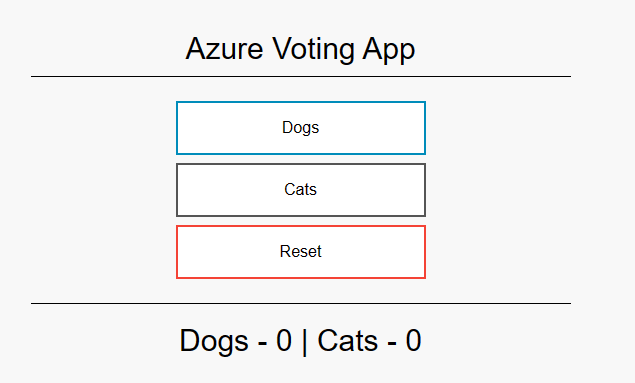This screenshot has height=383, width=635.
Task: Click the word Dogs in the results line
Action: point(214,342)
